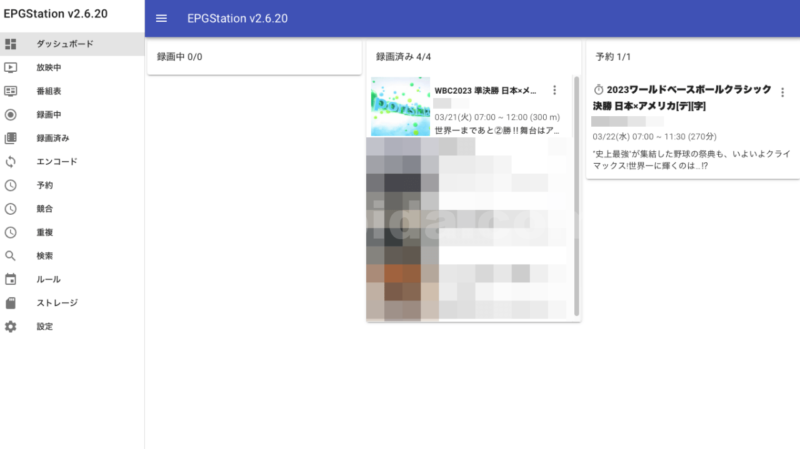Viewport: 800px width, 449px height.
Task: Select 録画中 in the sidebar
Action: 72,115
